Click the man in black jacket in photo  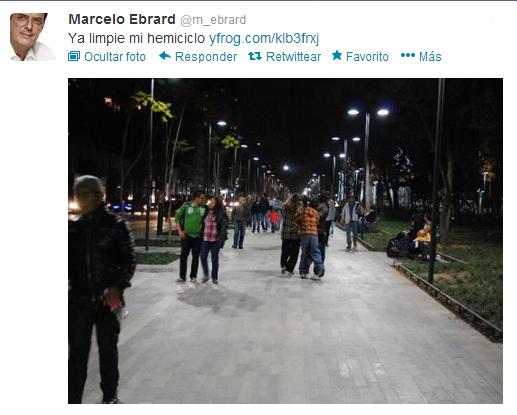(x=100, y=288)
